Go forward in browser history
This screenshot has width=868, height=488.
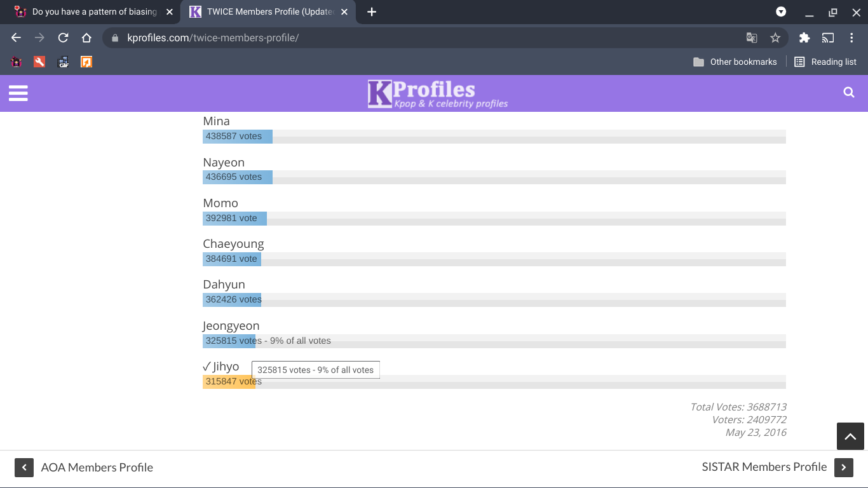tap(39, 37)
